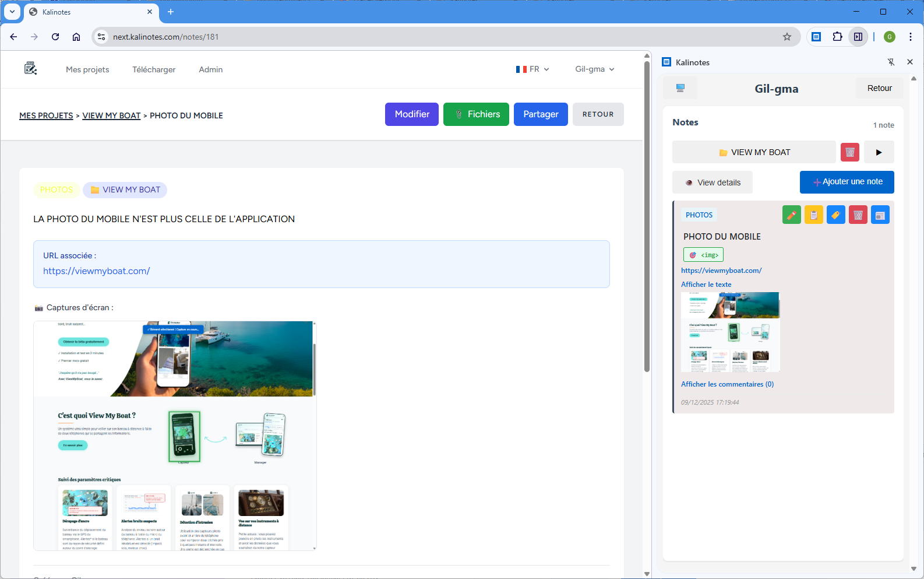Open the Chrome three-dot menu
The image size is (924, 579).
click(911, 37)
